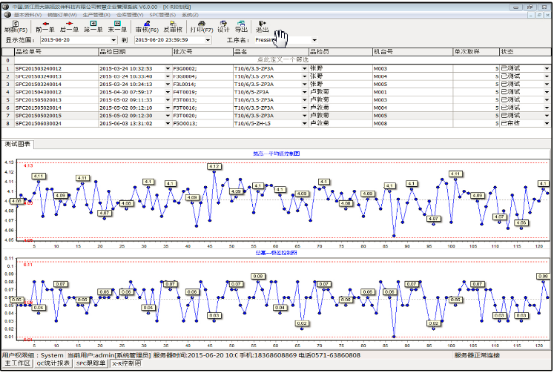554x373 pixels.
Task: Click the 4.07 label near point 96 on average chart
Action: point(434,219)
